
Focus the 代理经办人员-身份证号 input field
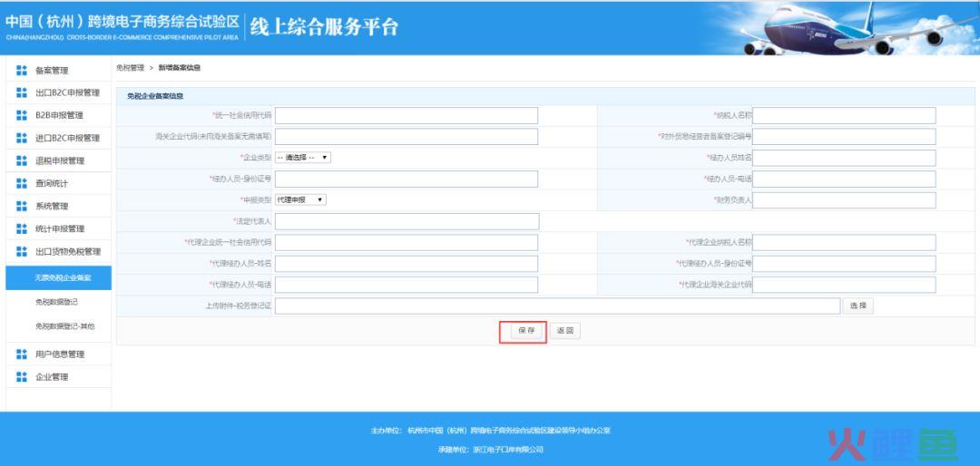pos(845,264)
